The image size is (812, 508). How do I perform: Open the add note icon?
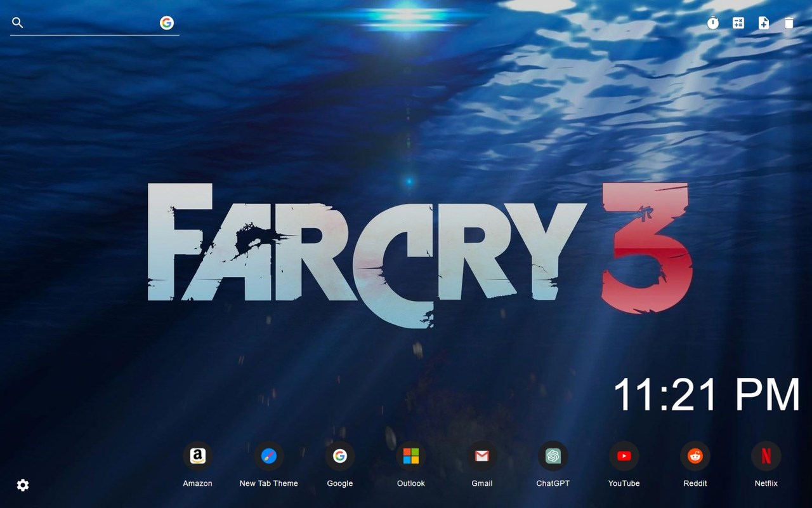764,23
